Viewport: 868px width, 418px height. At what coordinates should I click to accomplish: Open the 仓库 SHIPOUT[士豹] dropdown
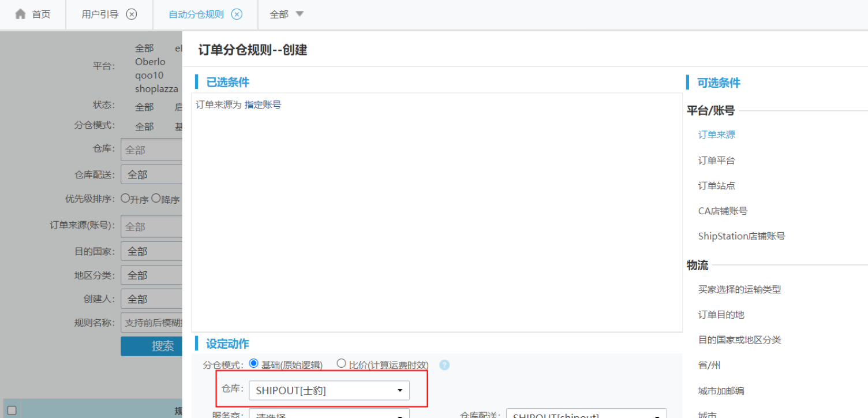coord(329,391)
